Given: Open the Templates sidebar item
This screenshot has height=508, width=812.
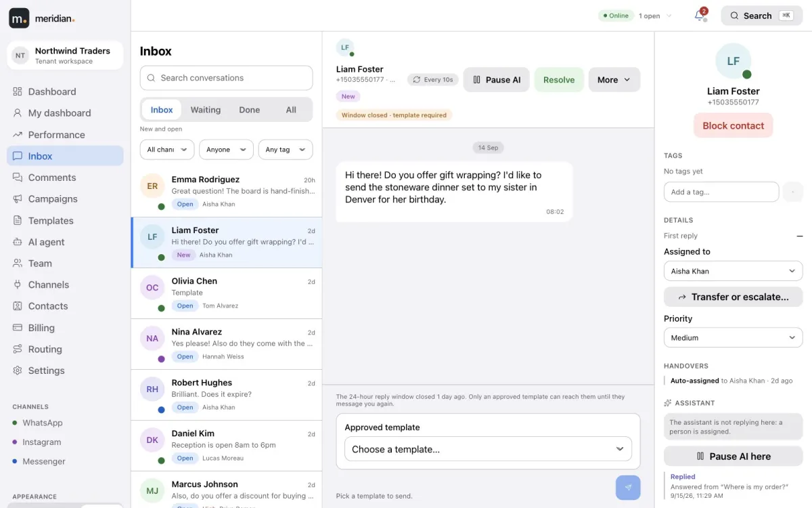Looking at the screenshot, I should tap(65, 221).
